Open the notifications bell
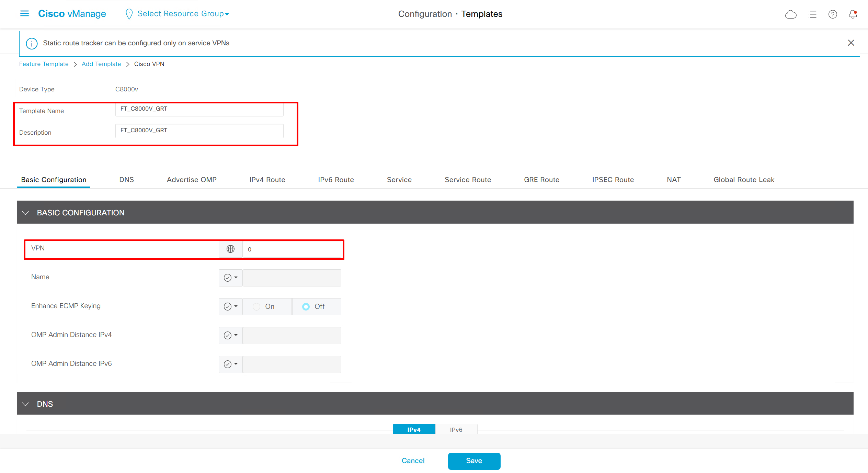Screen dimensions: 868x473 coord(853,14)
